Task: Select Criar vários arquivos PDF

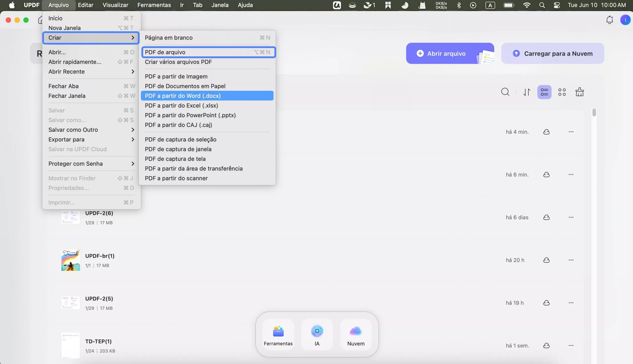Action: pos(207,62)
